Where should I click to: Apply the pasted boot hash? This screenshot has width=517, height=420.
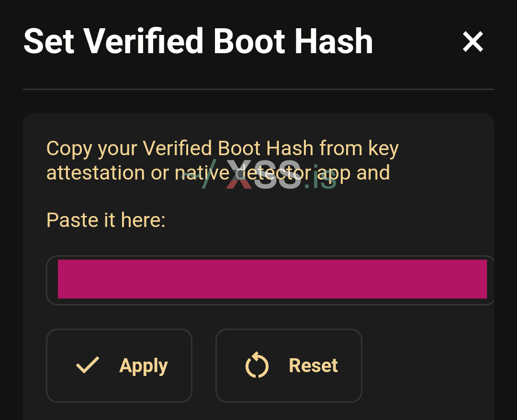(x=119, y=365)
